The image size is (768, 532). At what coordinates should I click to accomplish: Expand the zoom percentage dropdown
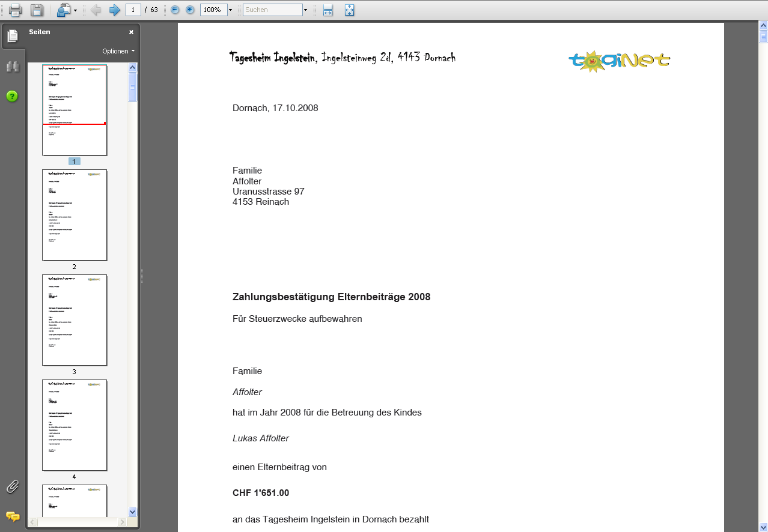[230, 10]
